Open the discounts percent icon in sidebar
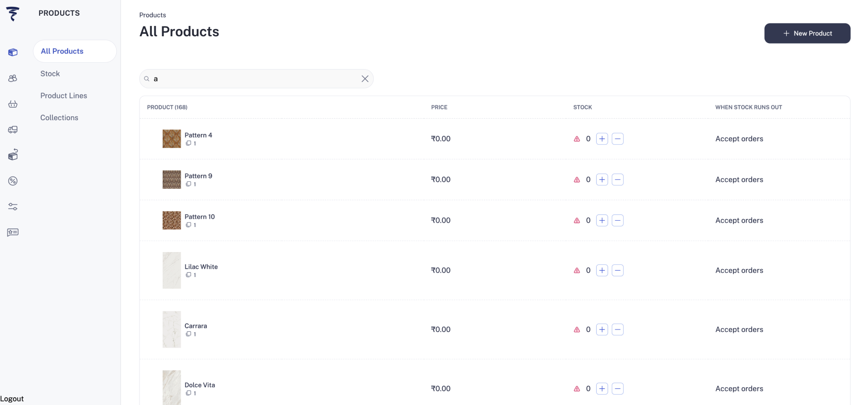868x405 pixels. tap(13, 181)
